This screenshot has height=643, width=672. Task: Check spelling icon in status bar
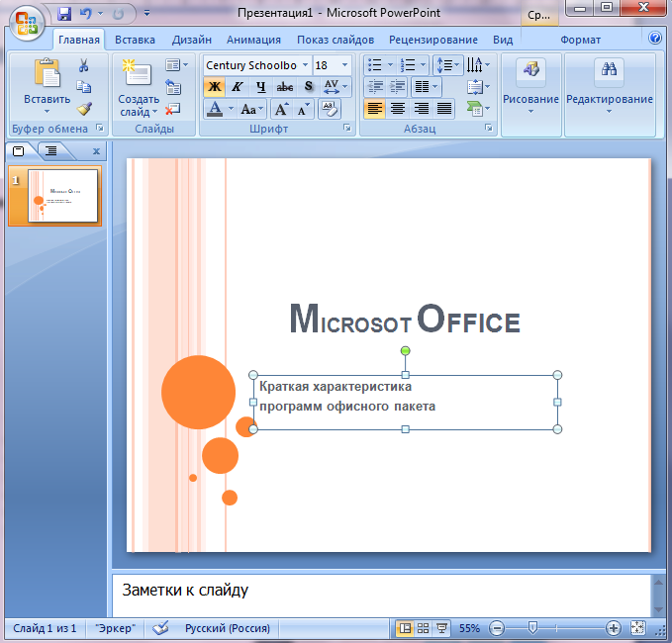160,628
